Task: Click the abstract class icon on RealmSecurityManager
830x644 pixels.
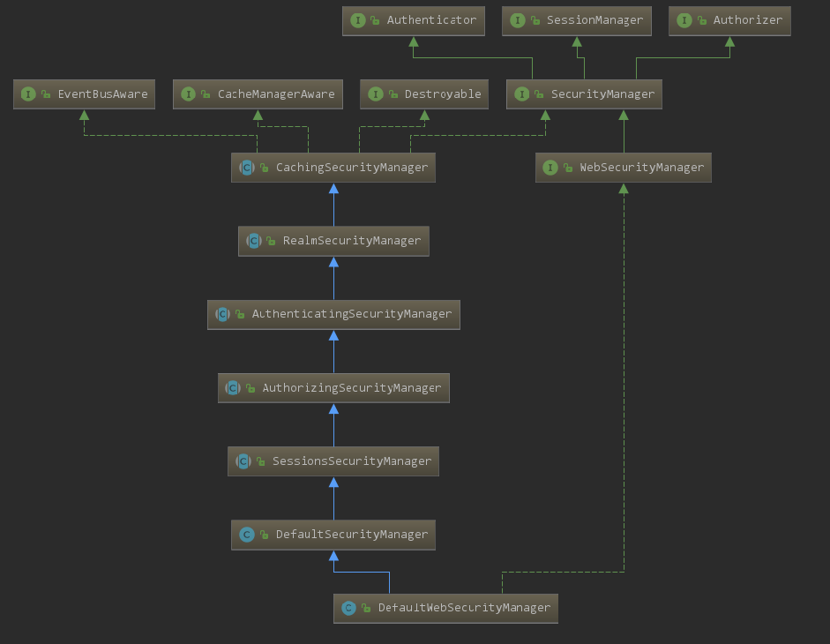Action: [254, 240]
